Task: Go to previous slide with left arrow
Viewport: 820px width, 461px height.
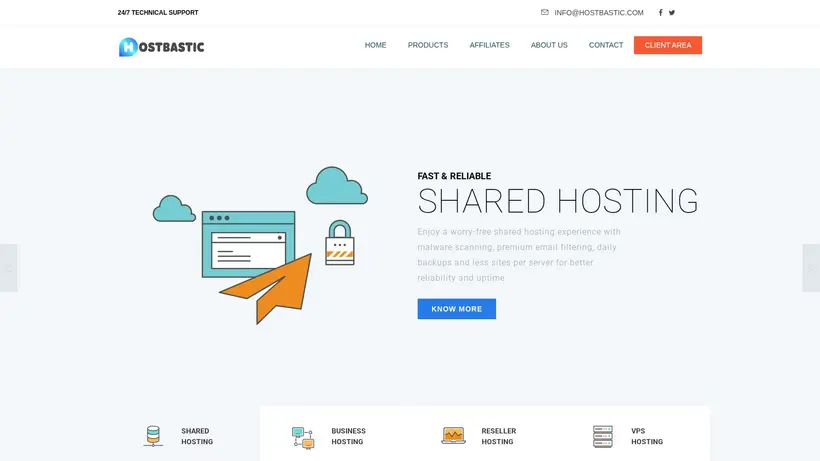Action: click(8, 268)
